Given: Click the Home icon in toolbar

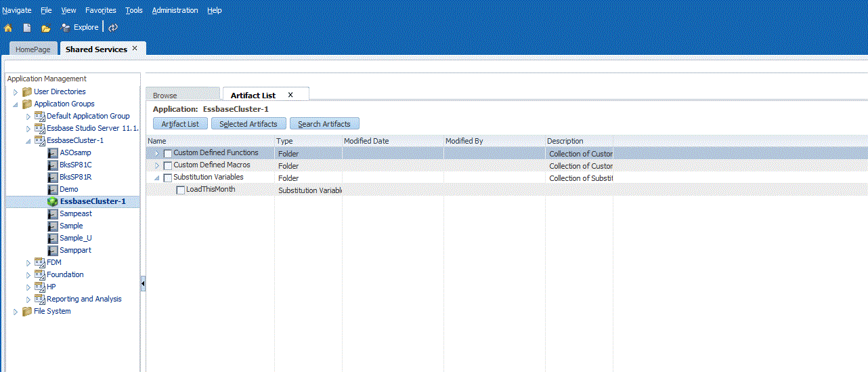Looking at the screenshot, I should [8, 28].
